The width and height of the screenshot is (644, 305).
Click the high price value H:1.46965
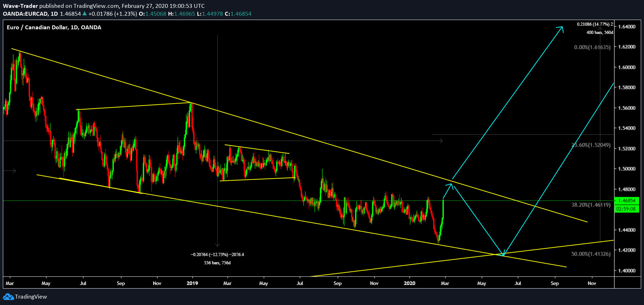tap(182, 14)
